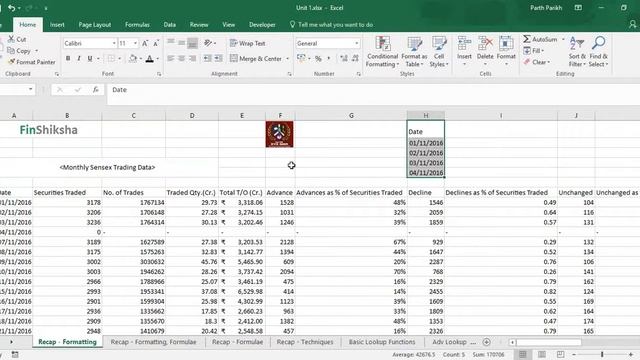The width and height of the screenshot is (640, 360).
Task: Open Font settings dialog launcher
Action: point(159,74)
